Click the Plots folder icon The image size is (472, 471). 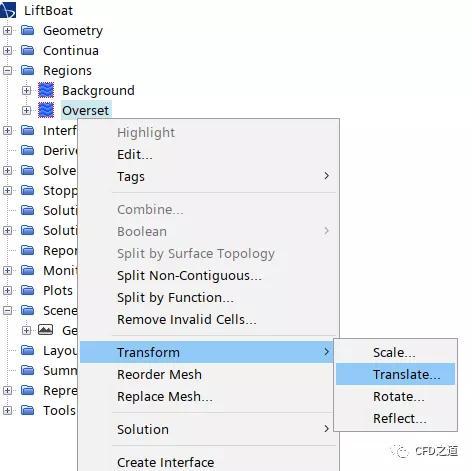point(28,290)
